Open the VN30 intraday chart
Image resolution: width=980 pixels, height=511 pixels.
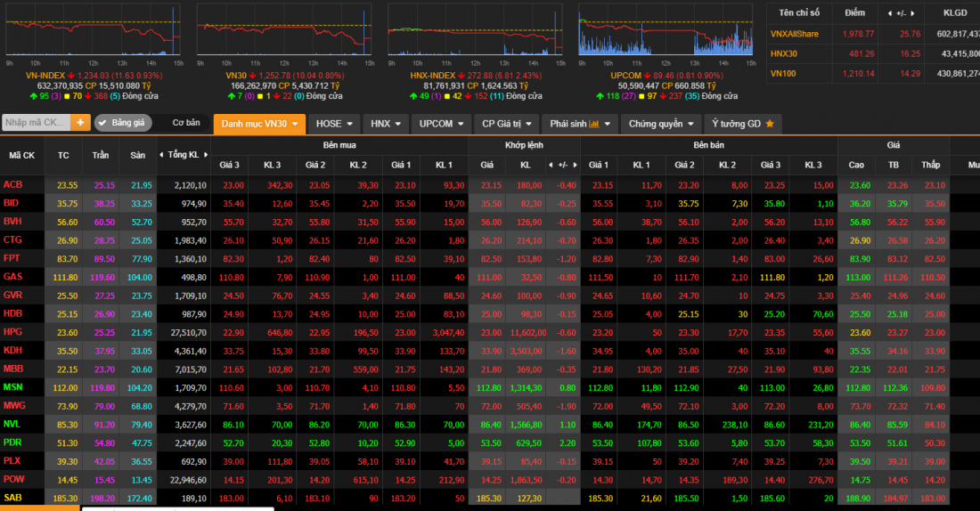tap(284, 29)
